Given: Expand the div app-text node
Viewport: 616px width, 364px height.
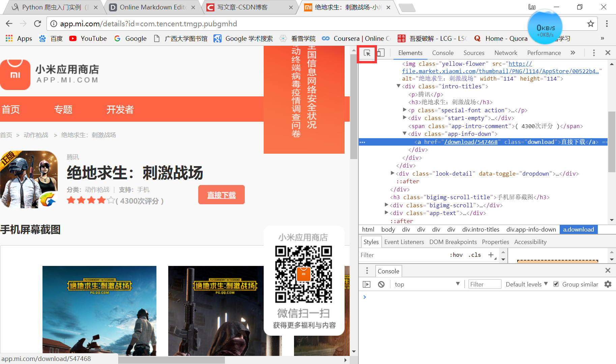Looking at the screenshot, I should click(387, 213).
